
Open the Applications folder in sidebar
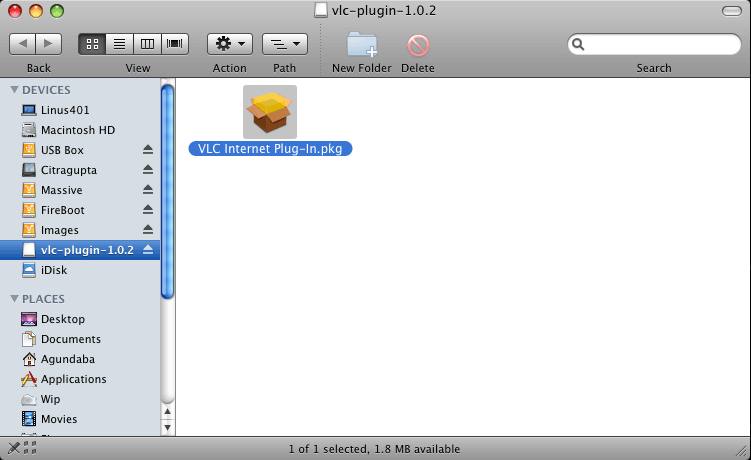pyautogui.click(x=73, y=379)
